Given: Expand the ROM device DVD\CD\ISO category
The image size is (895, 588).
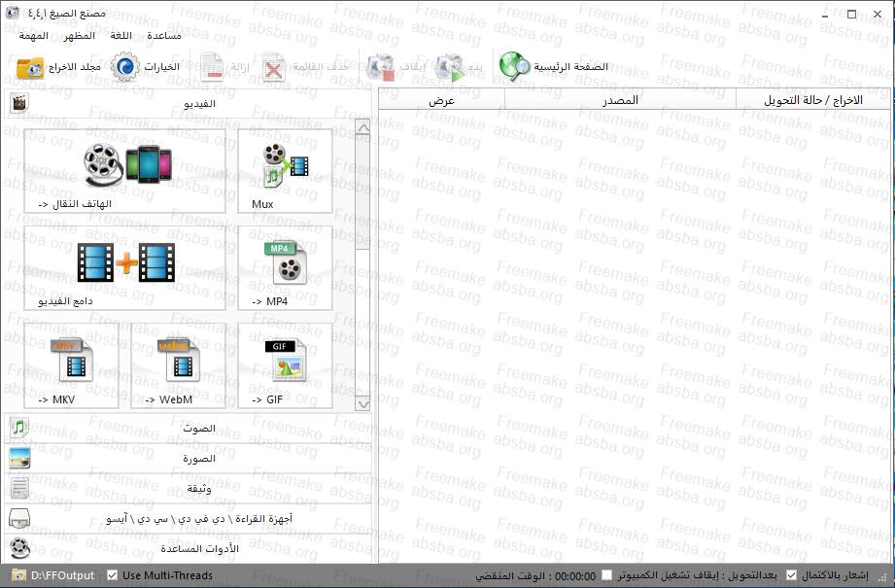Looking at the screenshot, I should click(189, 518).
